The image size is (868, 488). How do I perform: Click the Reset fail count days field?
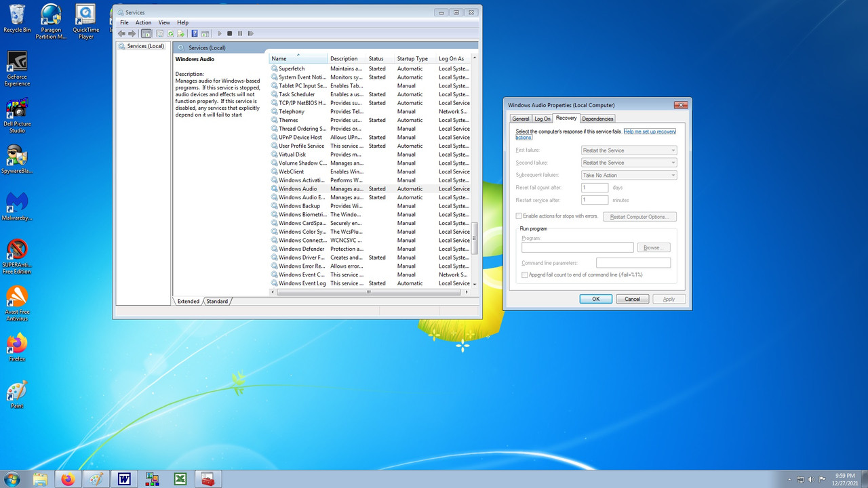point(595,188)
